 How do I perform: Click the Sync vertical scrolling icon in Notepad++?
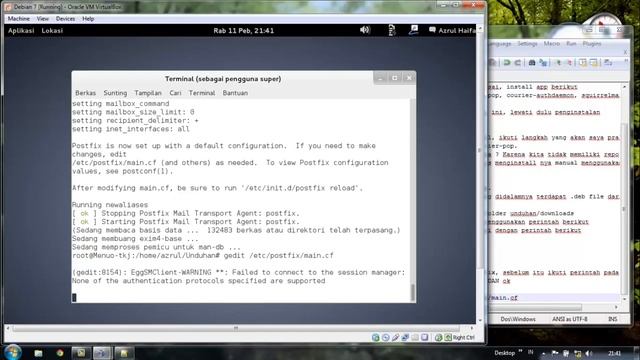point(583,62)
